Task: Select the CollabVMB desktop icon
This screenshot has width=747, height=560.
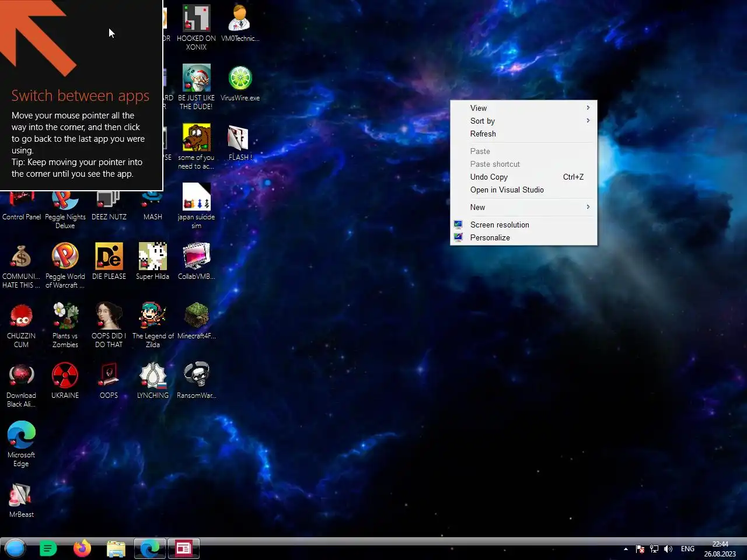Action: pyautogui.click(x=196, y=261)
